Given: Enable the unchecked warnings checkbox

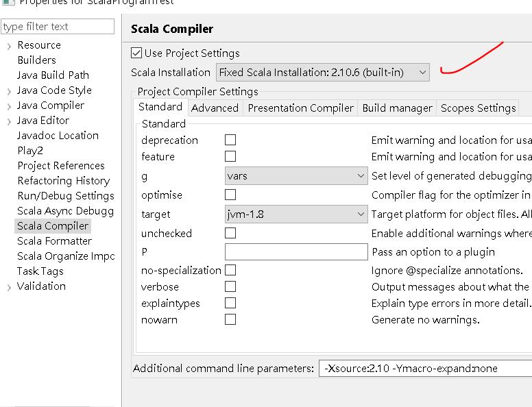Looking at the screenshot, I should (230, 233).
